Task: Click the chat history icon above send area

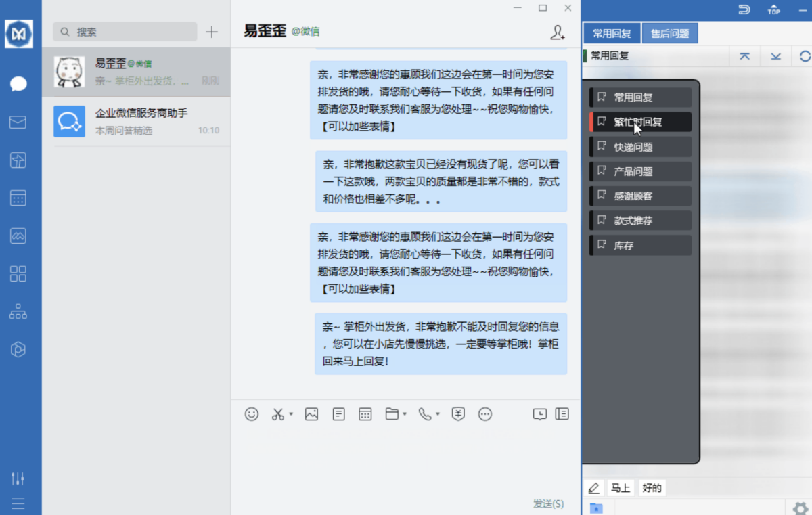Action: [x=540, y=413]
